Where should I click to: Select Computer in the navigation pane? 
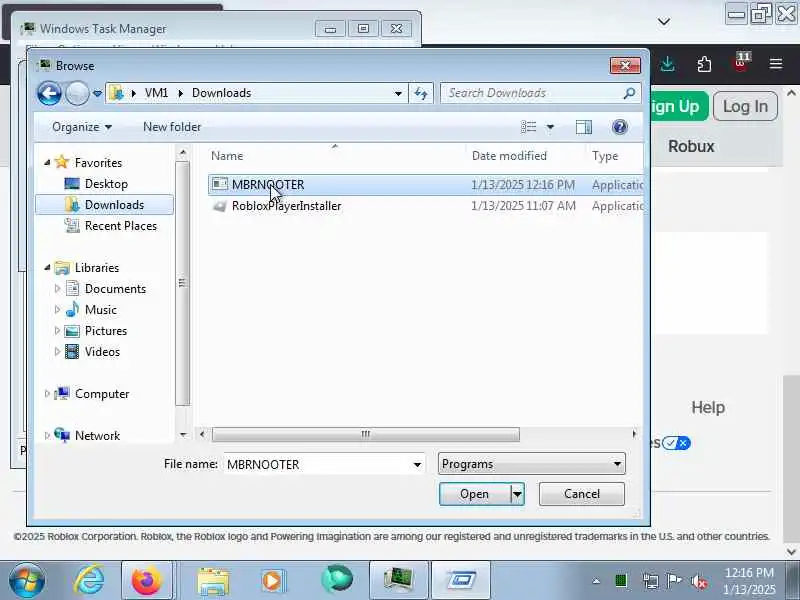[x=102, y=394]
